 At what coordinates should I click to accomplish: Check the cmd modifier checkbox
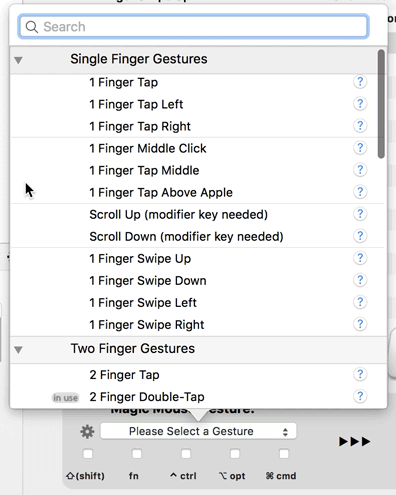pyautogui.click(x=284, y=454)
